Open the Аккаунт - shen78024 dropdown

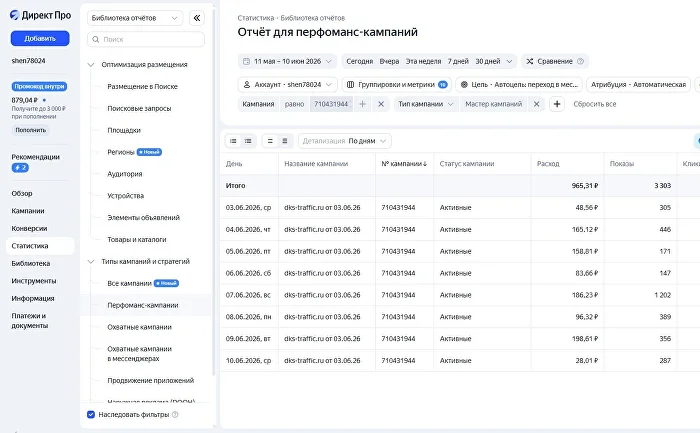pos(288,84)
